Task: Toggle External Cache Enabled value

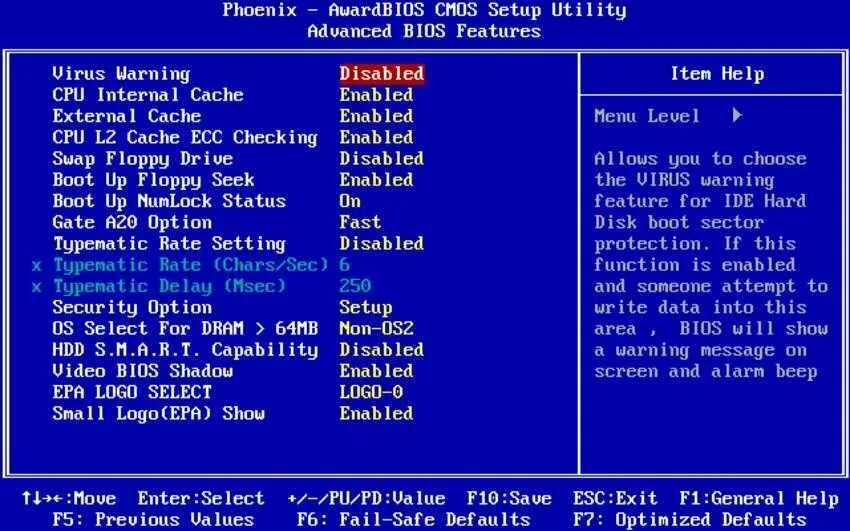Action: point(376,116)
